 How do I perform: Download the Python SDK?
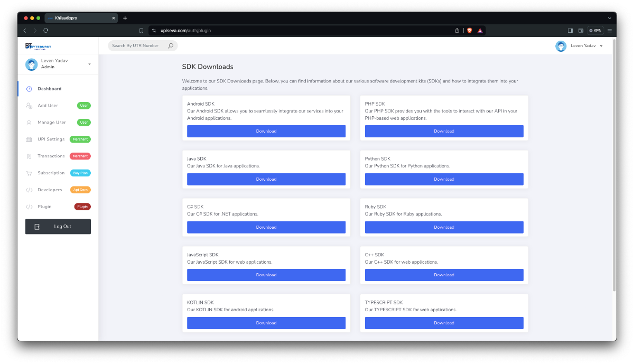coord(444,179)
